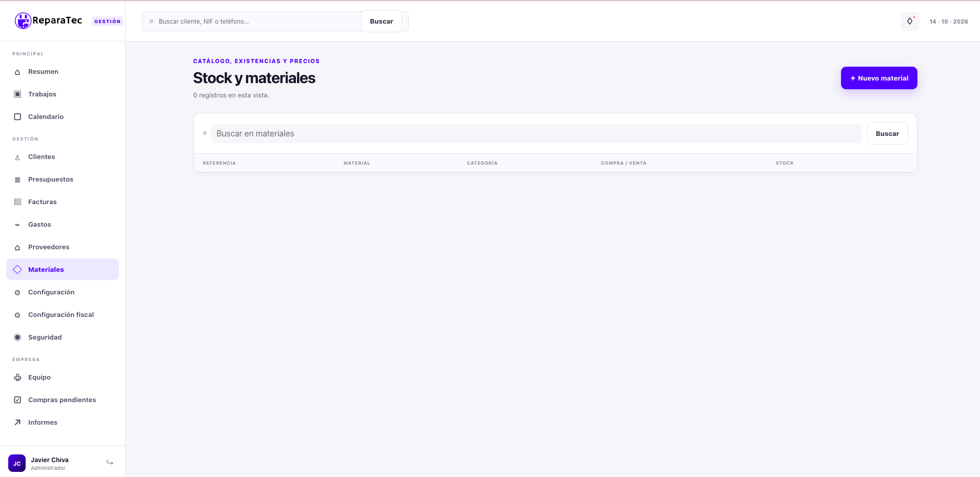Click the Proveedores sidebar icon

coord(17,247)
